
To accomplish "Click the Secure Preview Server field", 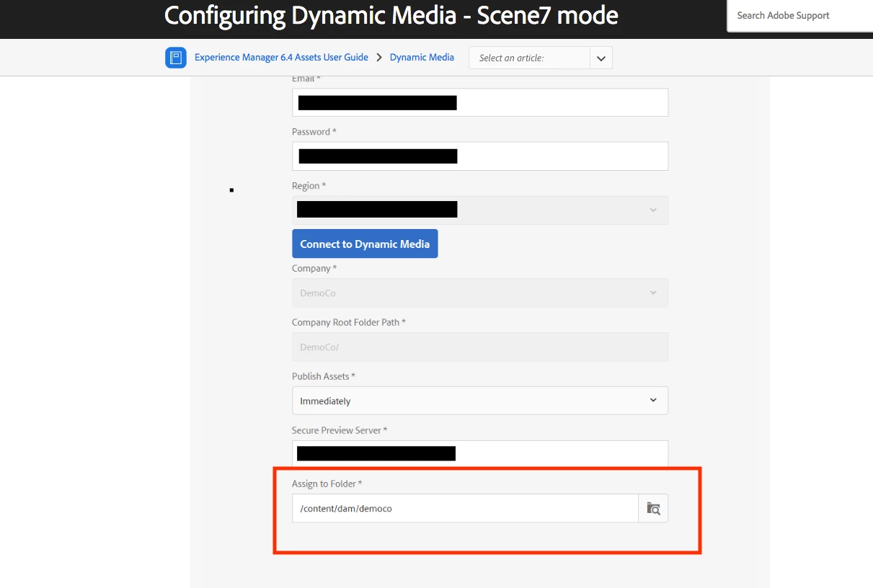I will click(480, 454).
